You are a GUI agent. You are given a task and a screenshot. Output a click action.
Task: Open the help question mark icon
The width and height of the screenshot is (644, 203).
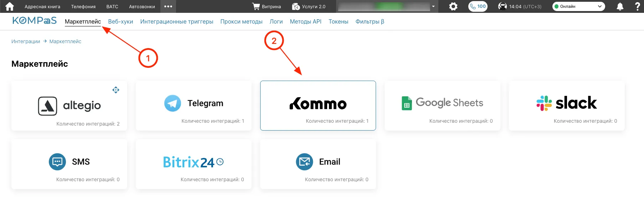[638, 6]
